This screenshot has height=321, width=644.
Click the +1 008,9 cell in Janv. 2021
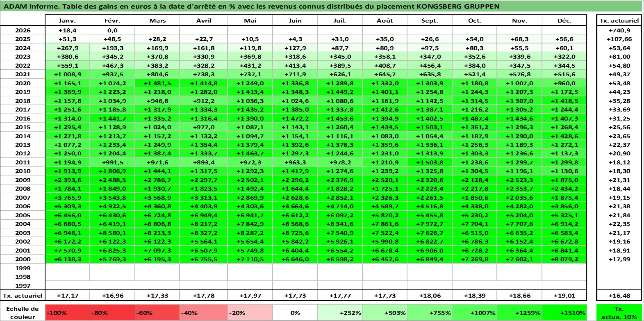click(x=67, y=74)
